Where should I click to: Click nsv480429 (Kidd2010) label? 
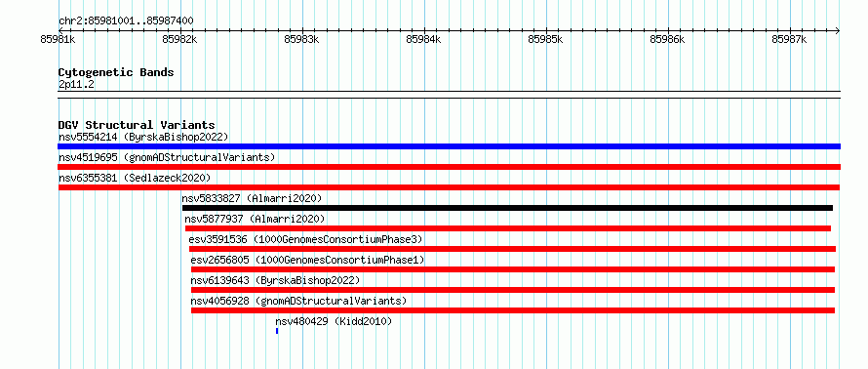tap(334, 321)
